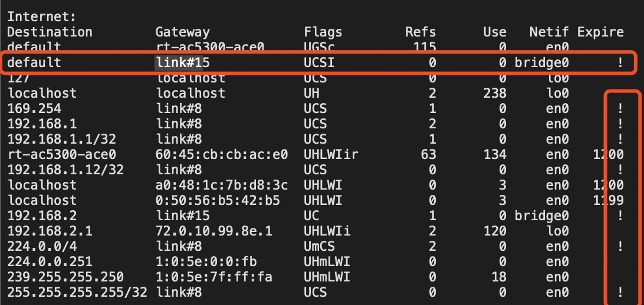
Task: Click the Netif column header
Action: click(550, 32)
